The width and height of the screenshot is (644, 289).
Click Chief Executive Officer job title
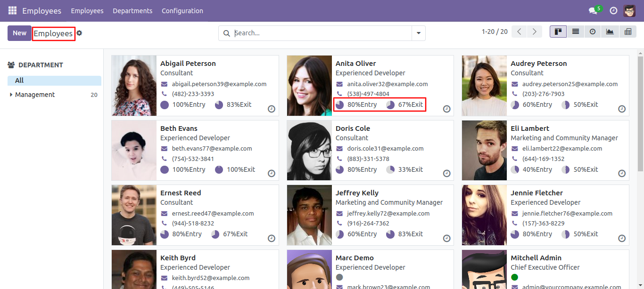(x=545, y=267)
